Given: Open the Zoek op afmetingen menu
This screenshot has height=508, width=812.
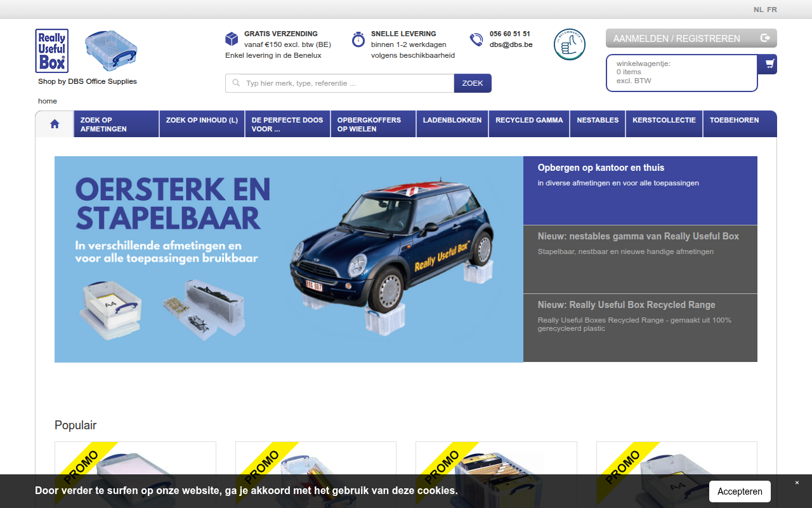Looking at the screenshot, I should tap(116, 124).
